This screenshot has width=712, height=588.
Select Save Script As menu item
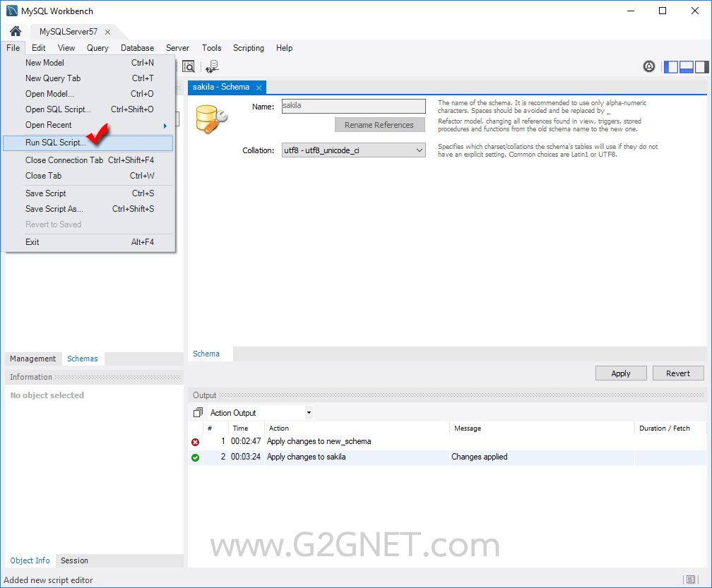tap(88, 209)
